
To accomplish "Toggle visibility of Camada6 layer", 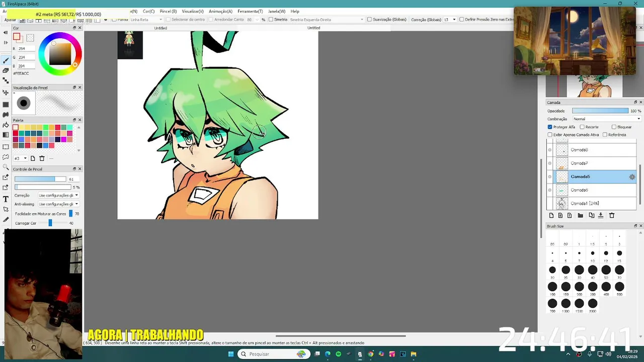I will pos(550,190).
